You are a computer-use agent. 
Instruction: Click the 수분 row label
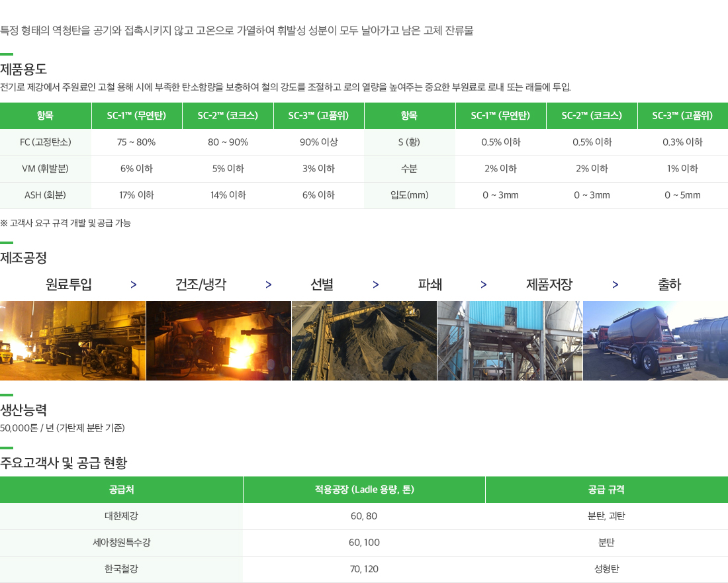409,169
